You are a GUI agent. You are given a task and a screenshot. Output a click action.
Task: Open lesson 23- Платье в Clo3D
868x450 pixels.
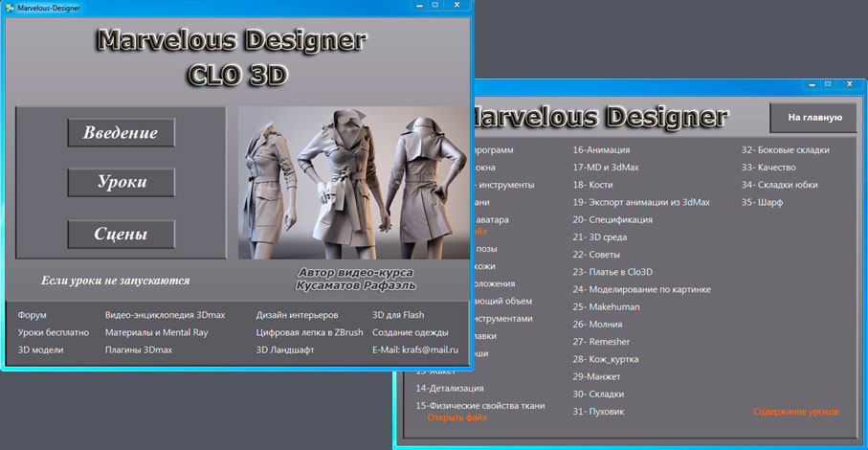[612, 272]
